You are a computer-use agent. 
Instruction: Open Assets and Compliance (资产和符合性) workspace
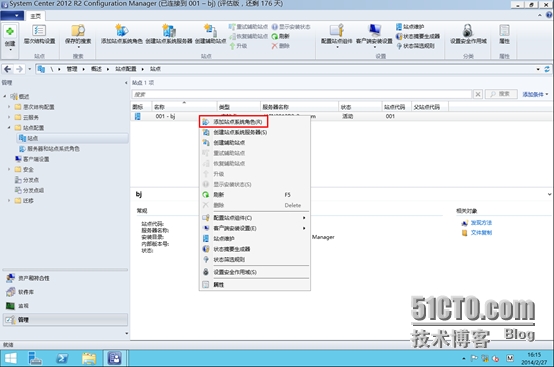pyautogui.click(x=65, y=278)
